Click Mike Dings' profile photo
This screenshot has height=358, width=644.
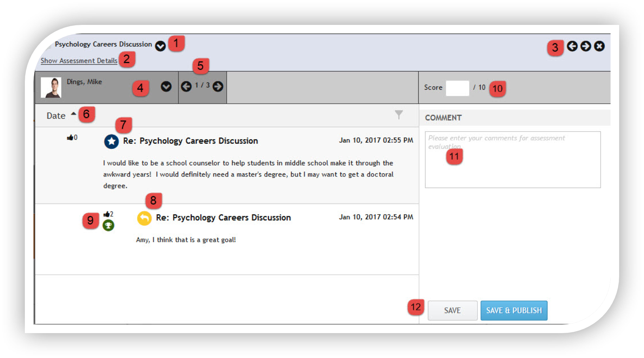[x=51, y=87]
